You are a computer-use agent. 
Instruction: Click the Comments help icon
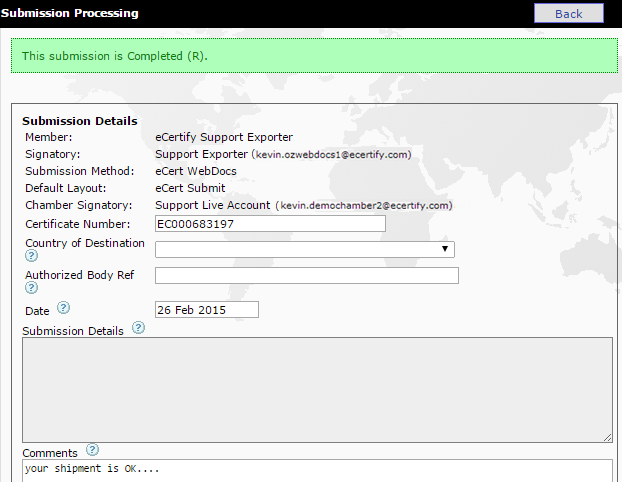click(x=92, y=450)
